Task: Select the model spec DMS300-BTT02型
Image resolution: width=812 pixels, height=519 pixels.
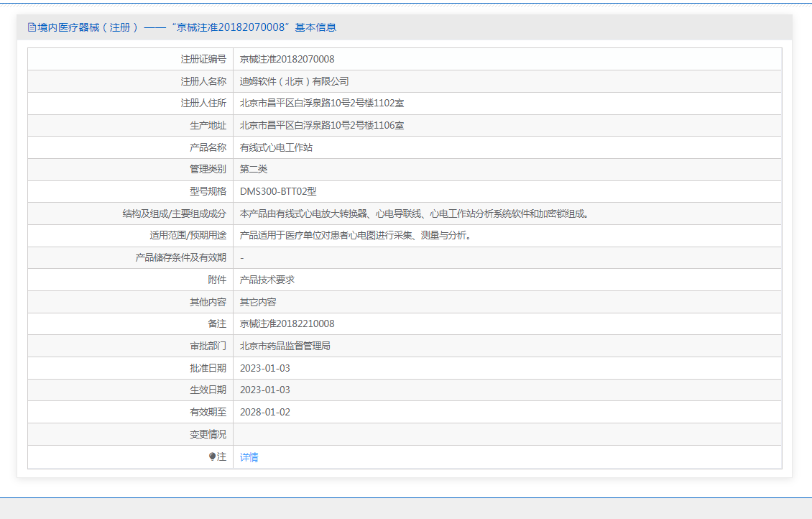Action: coord(278,191)
